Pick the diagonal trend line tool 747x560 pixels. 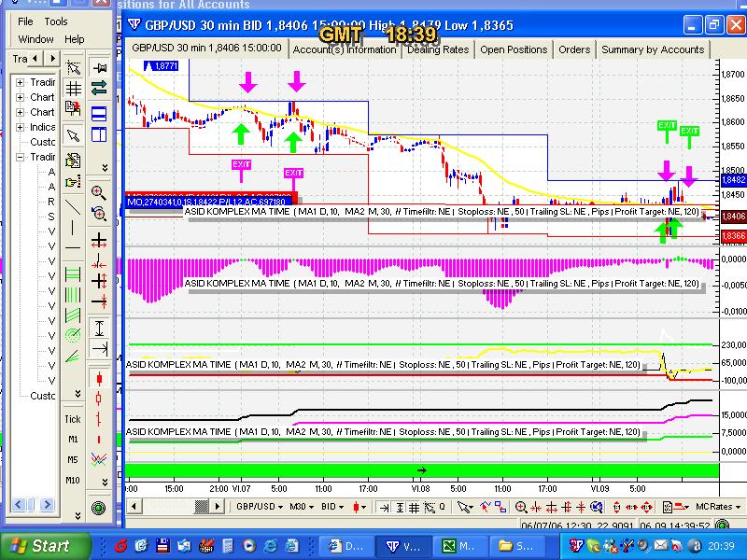(73, 207)
